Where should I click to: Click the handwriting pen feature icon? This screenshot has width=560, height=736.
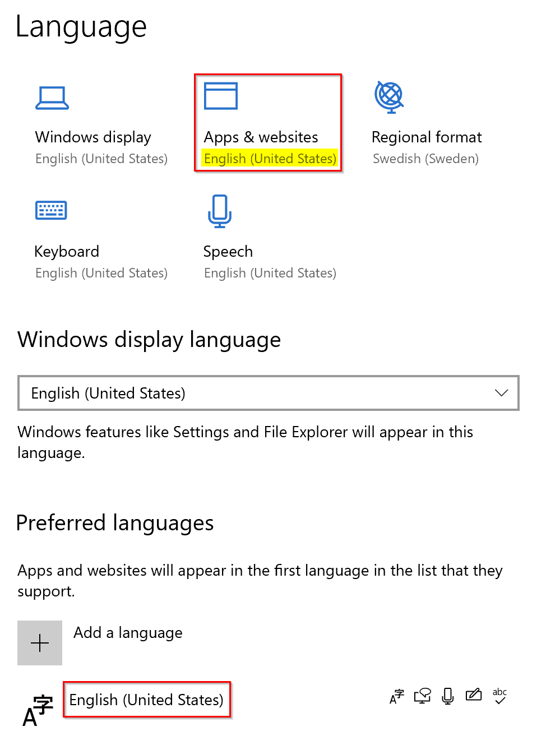tap(474, 695)
